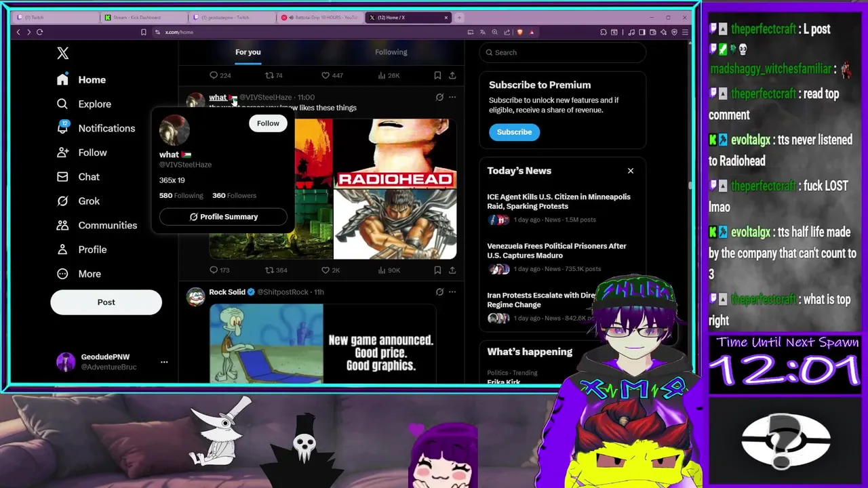The width and height of the screenshot is (868, 488).
Task: Switch to Stream - Kick Dashboard tab
Action: (x=144, y=18)
